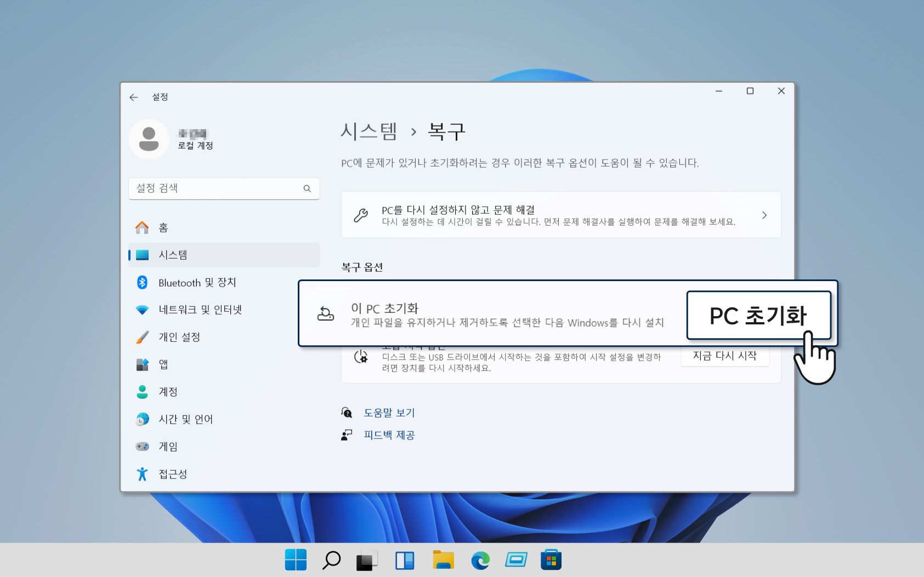
Task: Click the 시스템 breadcrumb in the header
Action: coord(369,132)
